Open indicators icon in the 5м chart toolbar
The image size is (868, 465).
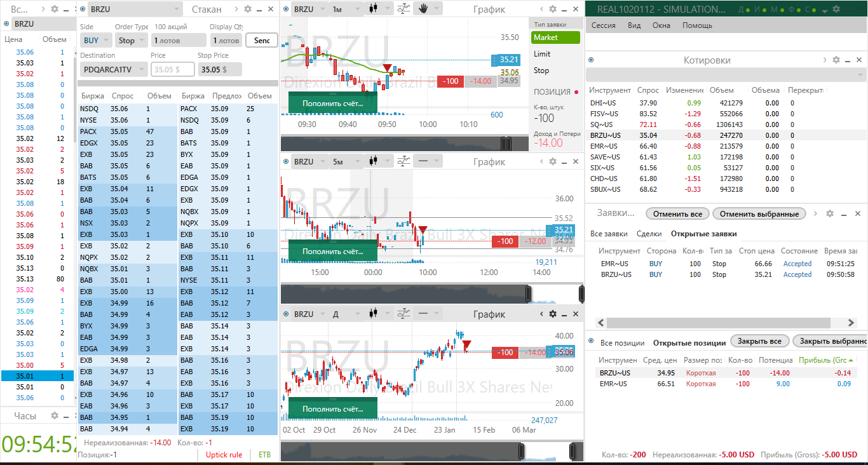pos(403,161)
